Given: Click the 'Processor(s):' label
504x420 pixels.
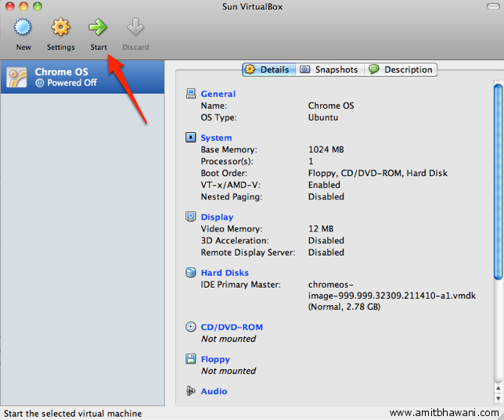Looking at the screenshot, I should point(227,161).
